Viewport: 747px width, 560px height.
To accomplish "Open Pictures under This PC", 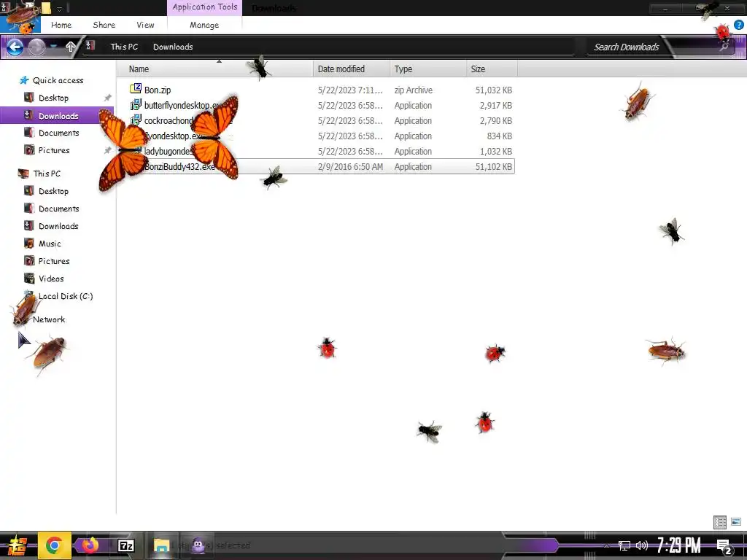I will 54,261.
